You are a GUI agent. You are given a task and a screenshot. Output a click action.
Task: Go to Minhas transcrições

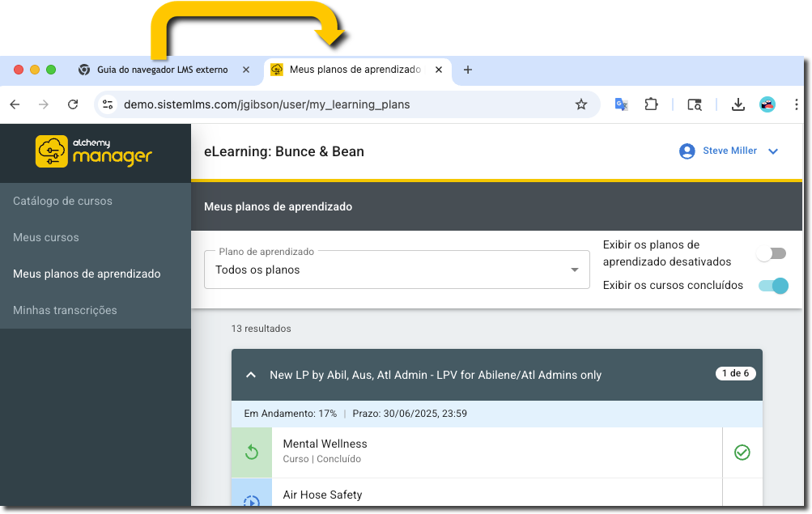pyautogui.click(x=65, y=310)
